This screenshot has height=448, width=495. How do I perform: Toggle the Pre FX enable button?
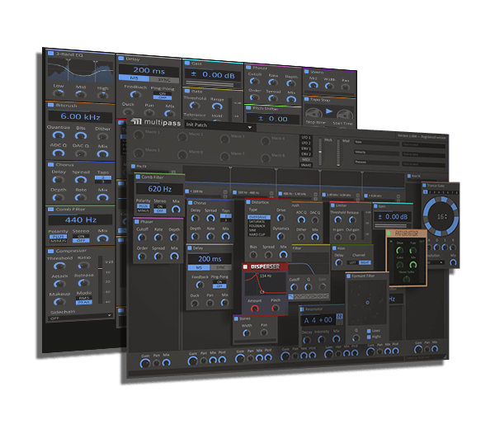[133, 166]
